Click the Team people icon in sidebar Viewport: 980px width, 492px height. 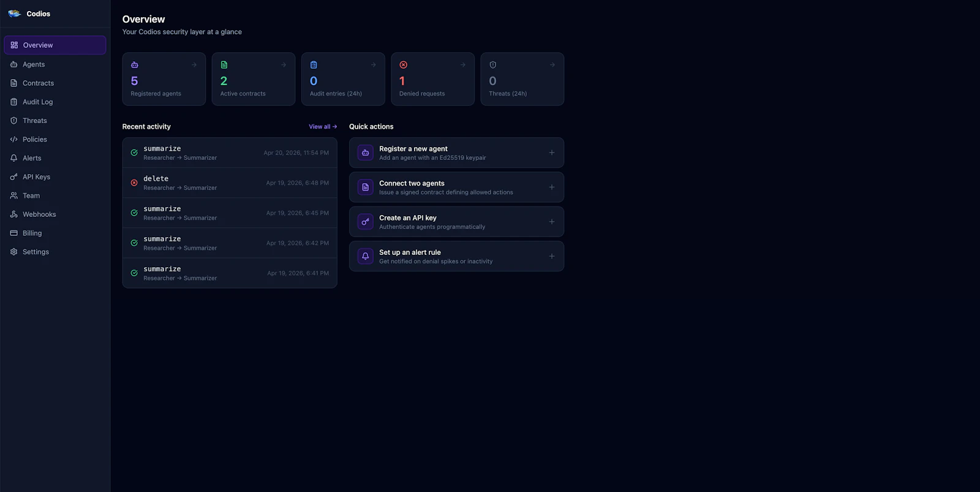pyautogui.click(x=13, y=195)
